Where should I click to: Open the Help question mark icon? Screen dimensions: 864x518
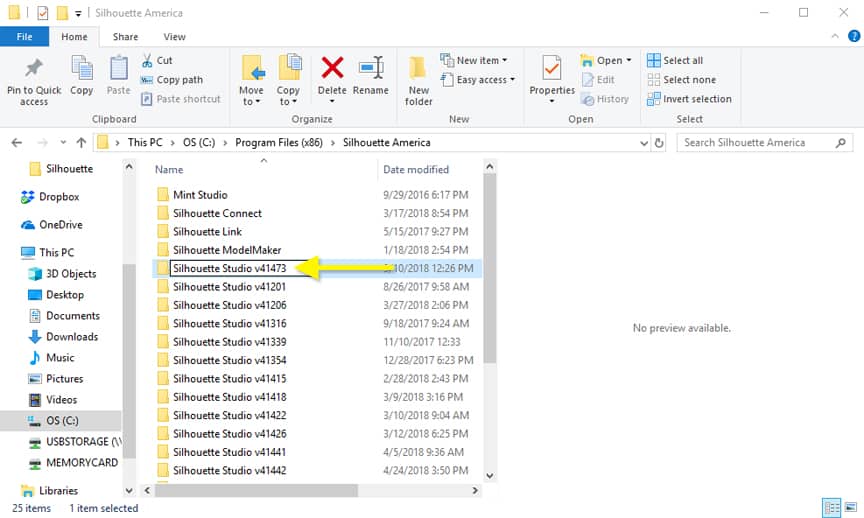coord(854,36)
